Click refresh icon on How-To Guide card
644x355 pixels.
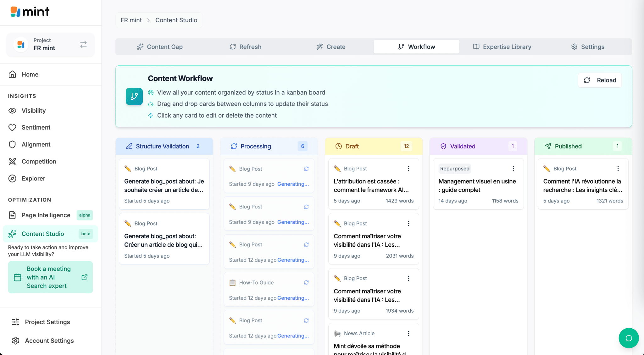coord(306,283)
